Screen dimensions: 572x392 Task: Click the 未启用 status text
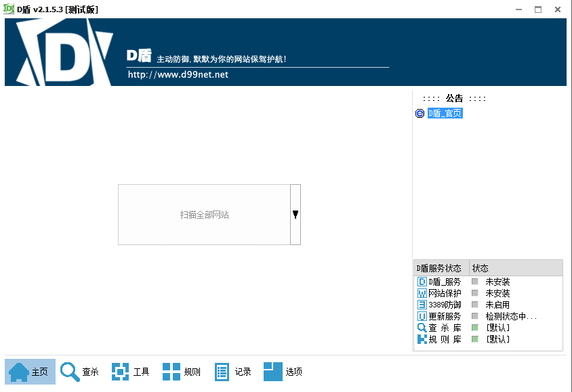[x=497, y=305]
